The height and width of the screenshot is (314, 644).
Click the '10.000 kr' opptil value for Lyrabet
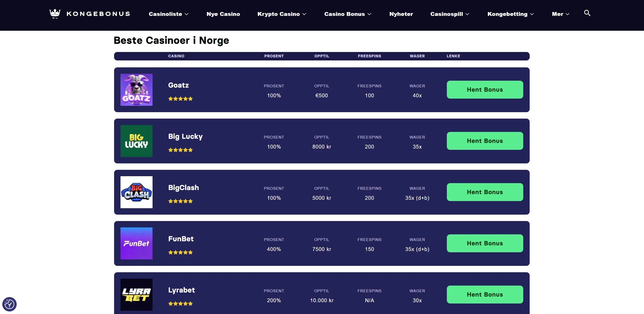[x=322, y=300]
